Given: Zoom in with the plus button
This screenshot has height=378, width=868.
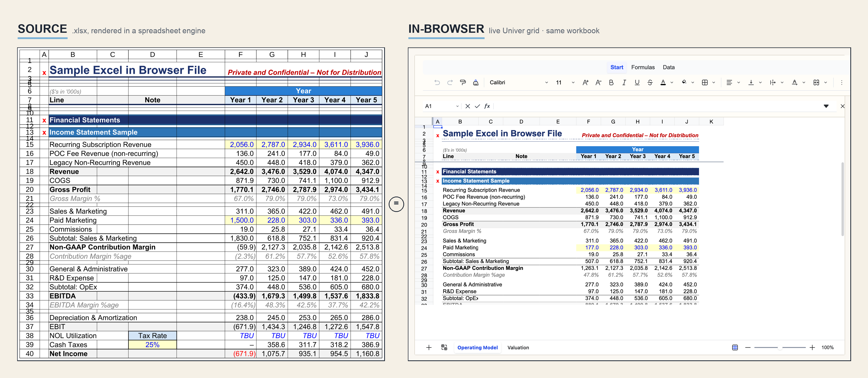Looking at the screenshot, I should pyautogui.click(x=812, y=347).
